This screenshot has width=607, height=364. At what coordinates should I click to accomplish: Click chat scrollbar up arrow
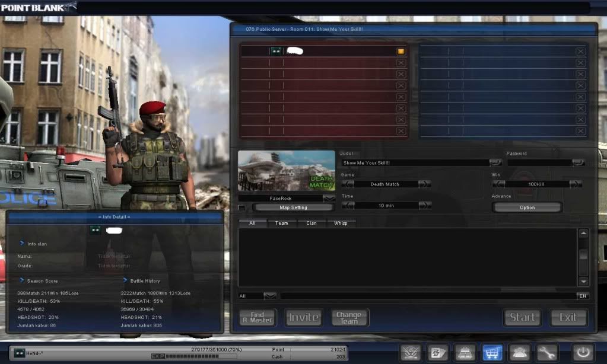(583, 233)
